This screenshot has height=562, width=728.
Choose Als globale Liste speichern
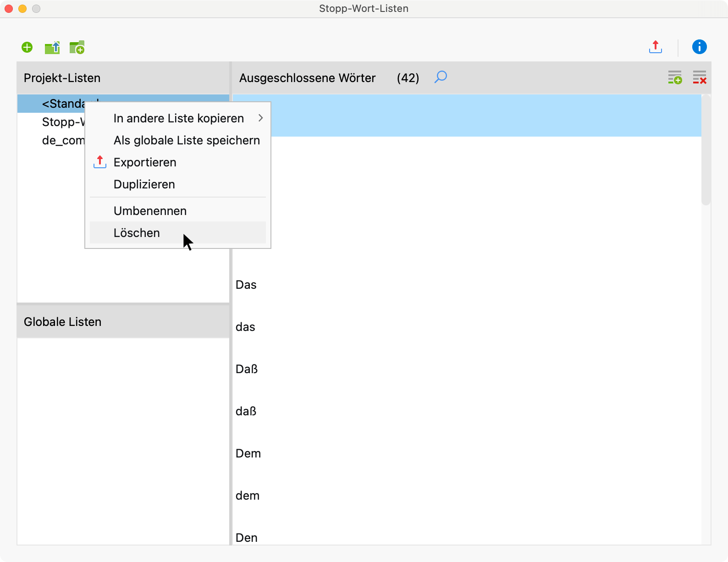pos(178,140)
